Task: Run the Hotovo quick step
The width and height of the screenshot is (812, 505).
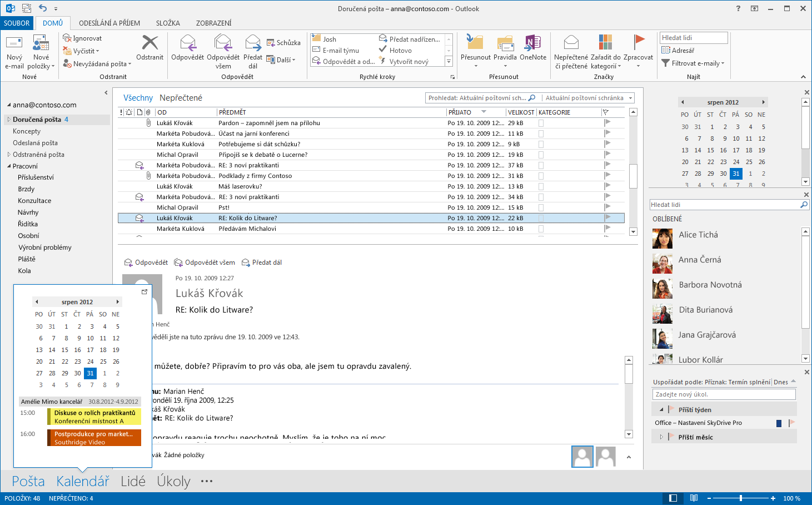Action: point(395,50)
